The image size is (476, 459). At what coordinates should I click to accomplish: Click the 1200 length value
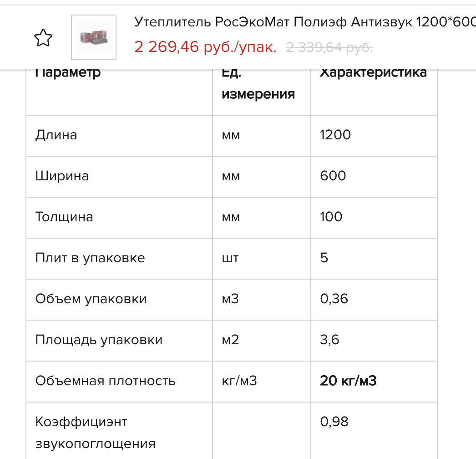coord(335,135)
